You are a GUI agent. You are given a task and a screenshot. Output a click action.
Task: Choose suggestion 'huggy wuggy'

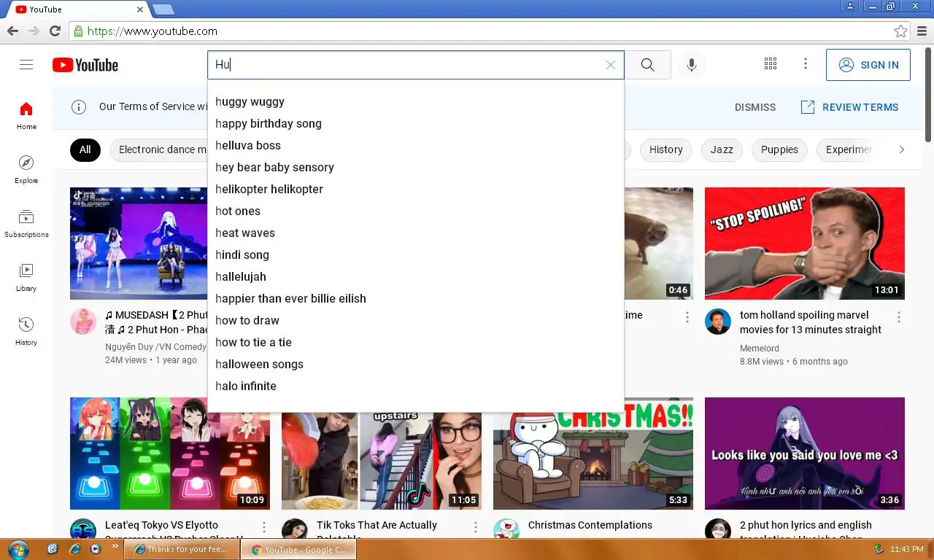416,102
